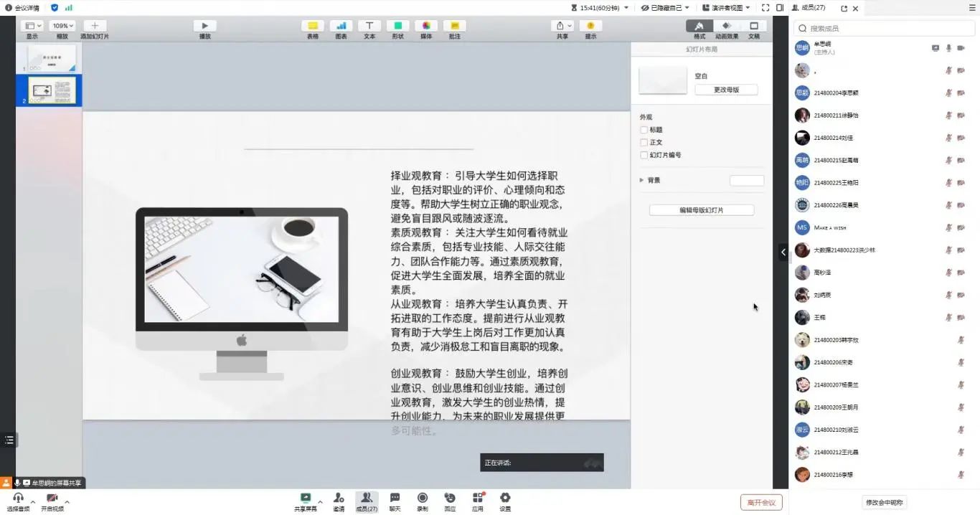This screenshot has height=515, width=980.
Task: Click the 离开会议 button
Action: (761, 502)
